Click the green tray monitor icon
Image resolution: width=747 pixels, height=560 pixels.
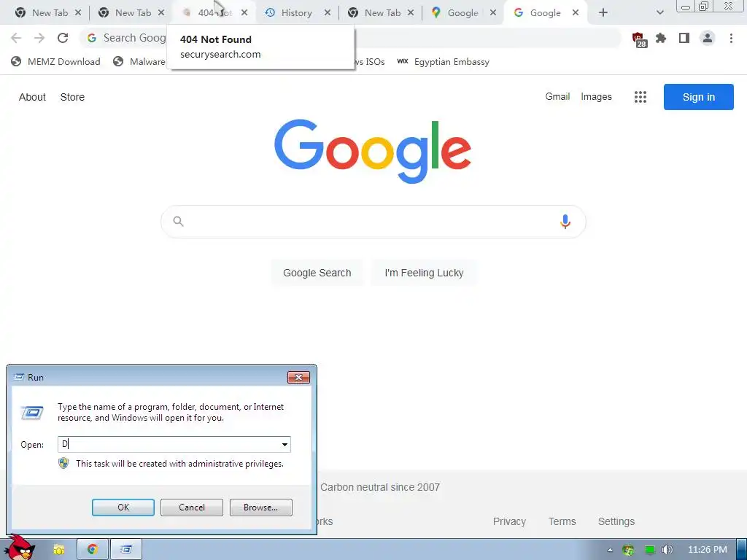click(649, 550)
